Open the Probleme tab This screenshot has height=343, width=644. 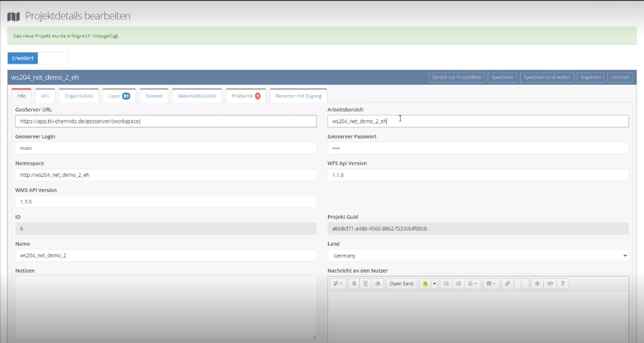tap(246, 96)
